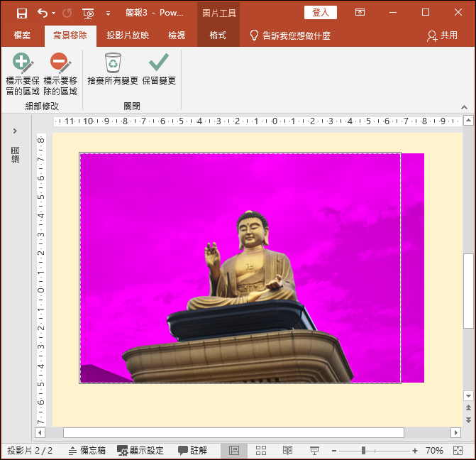Click the 投影片 2 / 2 status text

(30, 450)
